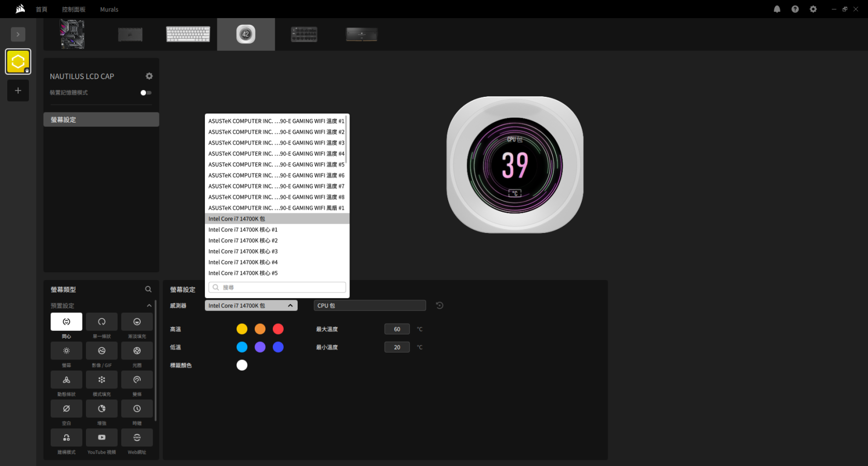Select Intel Core i7 14700K 核心 #3 sensor

point(243,252)
